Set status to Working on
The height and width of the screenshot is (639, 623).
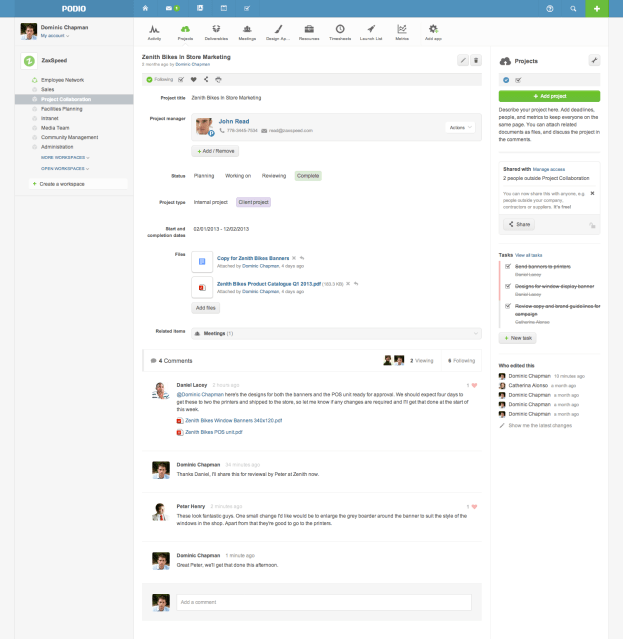coord(238,176)
